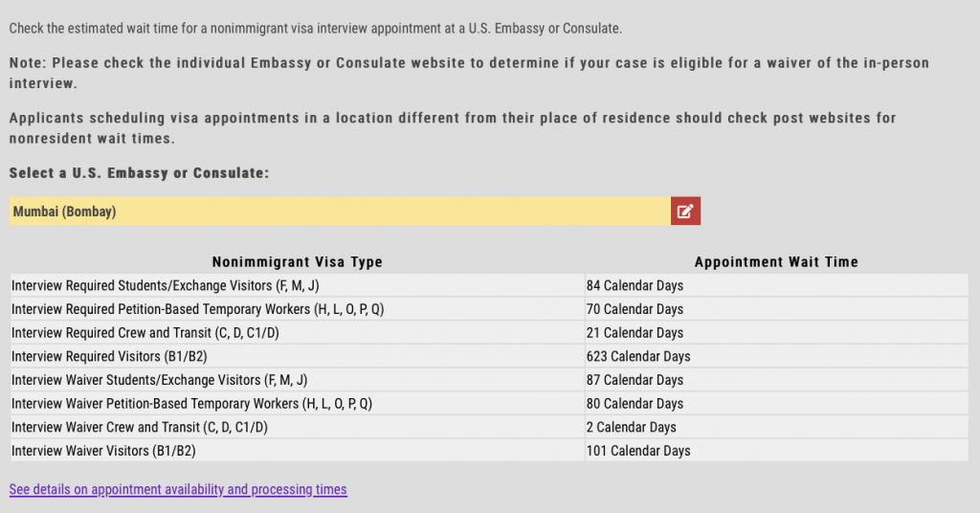Click the Appointment Wait Time column header

(776, 262)
